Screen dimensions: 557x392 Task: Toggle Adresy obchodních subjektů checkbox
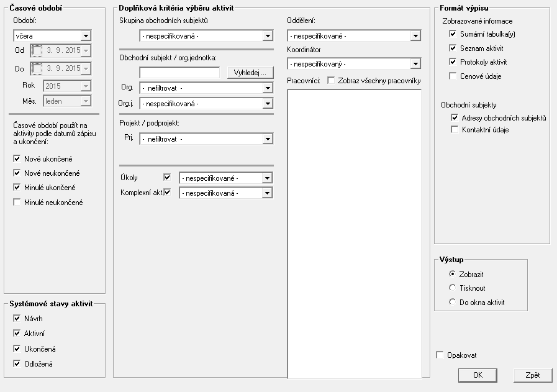[455, 117]
